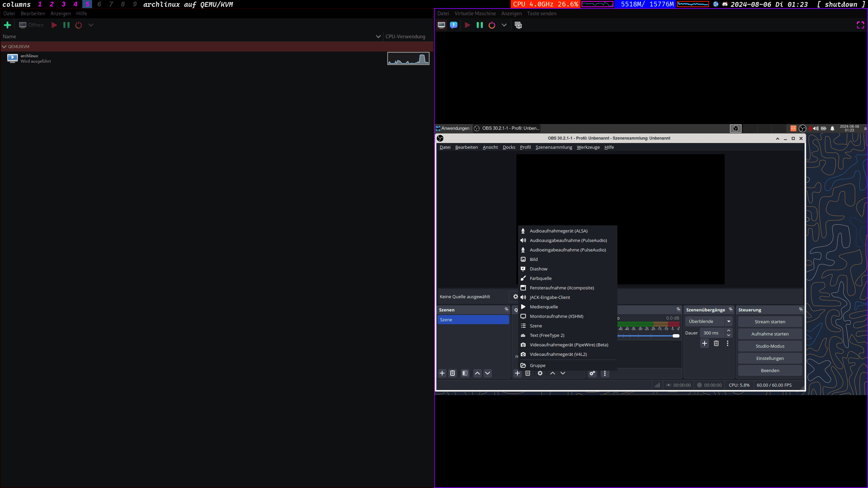Open Taste senden menu
The height and width of the screenshot is (488, 868).
pos(541,14)
